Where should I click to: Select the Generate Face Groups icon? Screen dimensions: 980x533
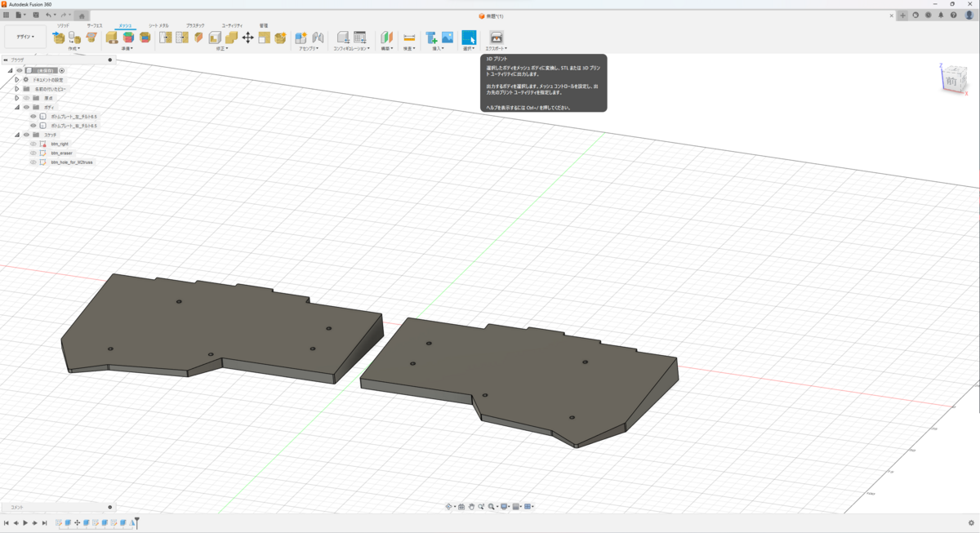(128, 38)
